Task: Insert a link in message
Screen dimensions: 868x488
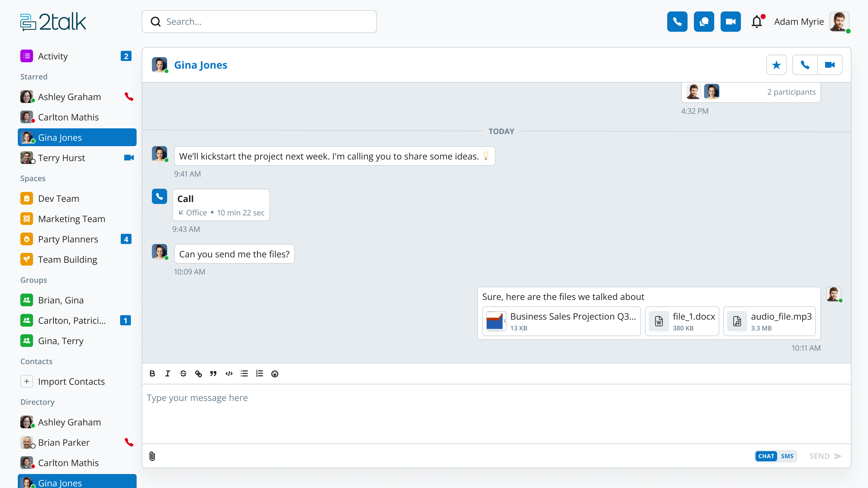Action: tap(198, 373)
